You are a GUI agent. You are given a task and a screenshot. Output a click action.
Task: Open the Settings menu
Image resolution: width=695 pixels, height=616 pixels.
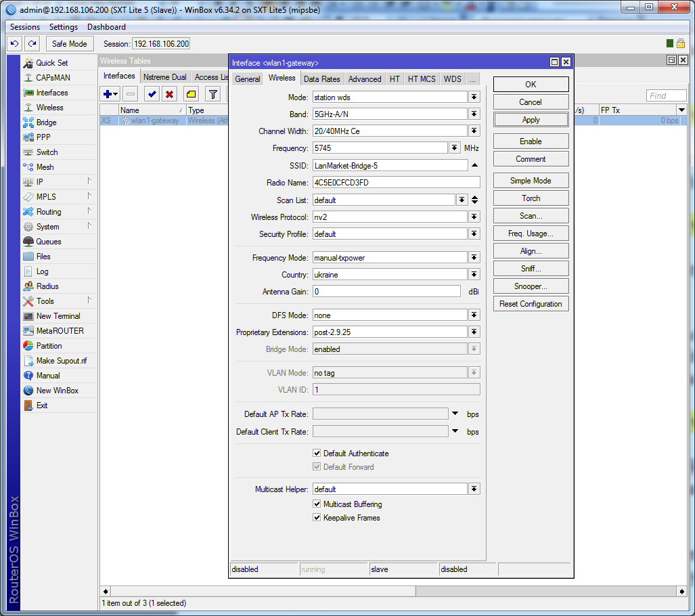click(x=64, y=27)
